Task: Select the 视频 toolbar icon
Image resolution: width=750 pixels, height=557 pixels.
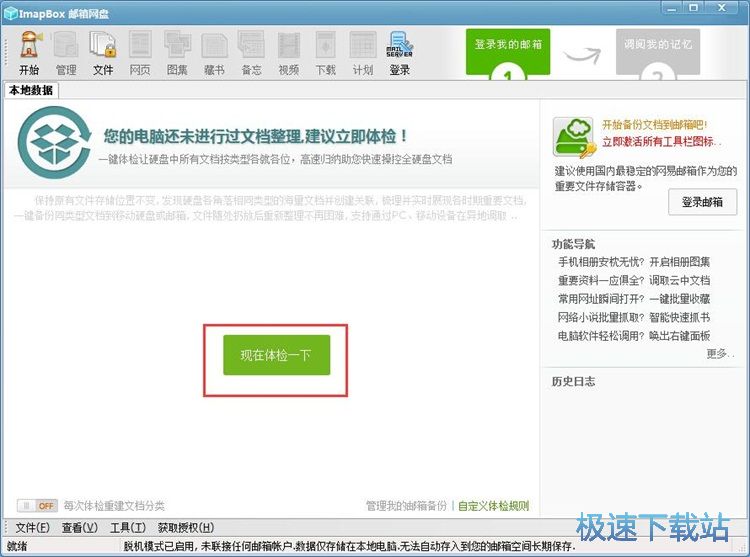Action: [x=288, y=53]
